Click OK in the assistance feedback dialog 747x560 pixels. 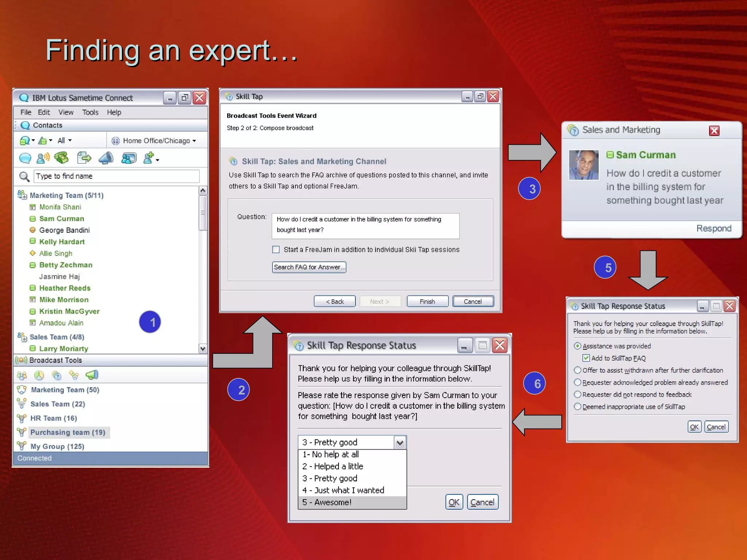pos(694,427)
